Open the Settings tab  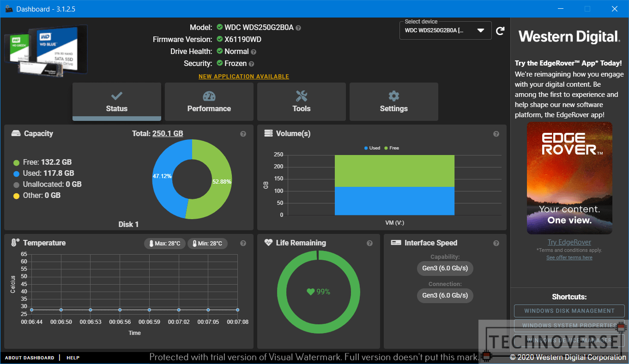point(394,101)
